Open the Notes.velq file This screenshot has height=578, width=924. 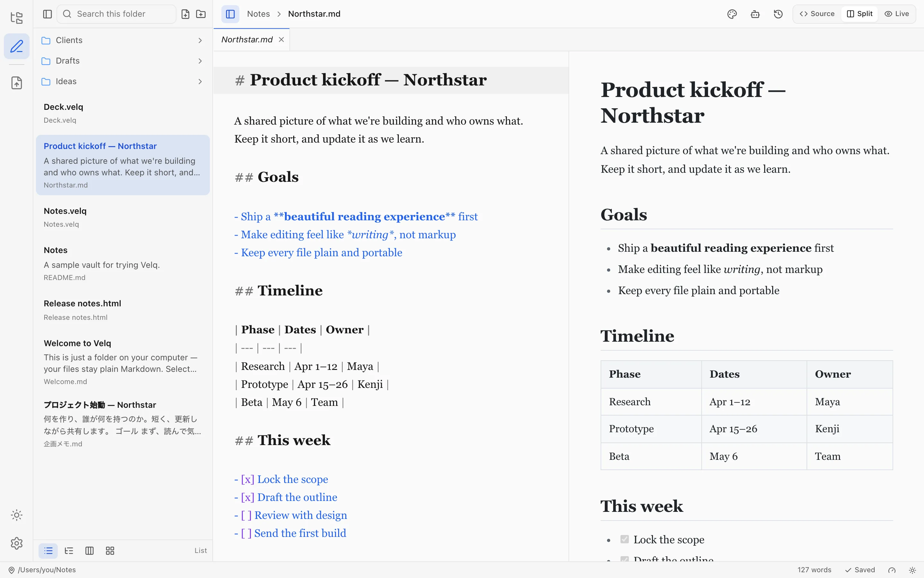[123, 217]
